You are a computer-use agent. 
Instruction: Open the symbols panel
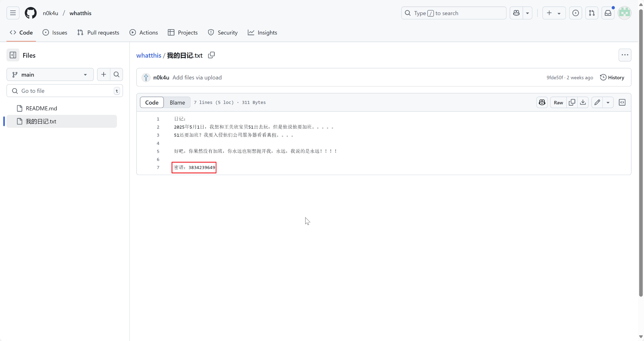coord(622,102)
